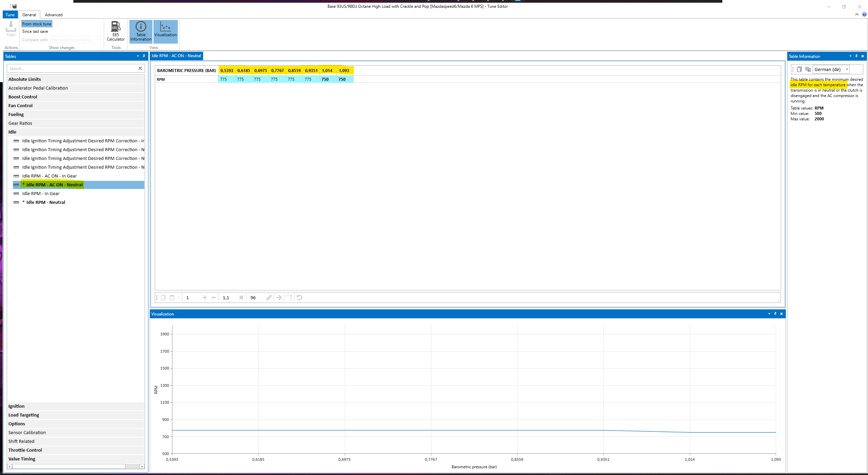This screenshot has width=868, height=475.
Task: Open the German (de) language dropdown
Action: click(847, 69)
